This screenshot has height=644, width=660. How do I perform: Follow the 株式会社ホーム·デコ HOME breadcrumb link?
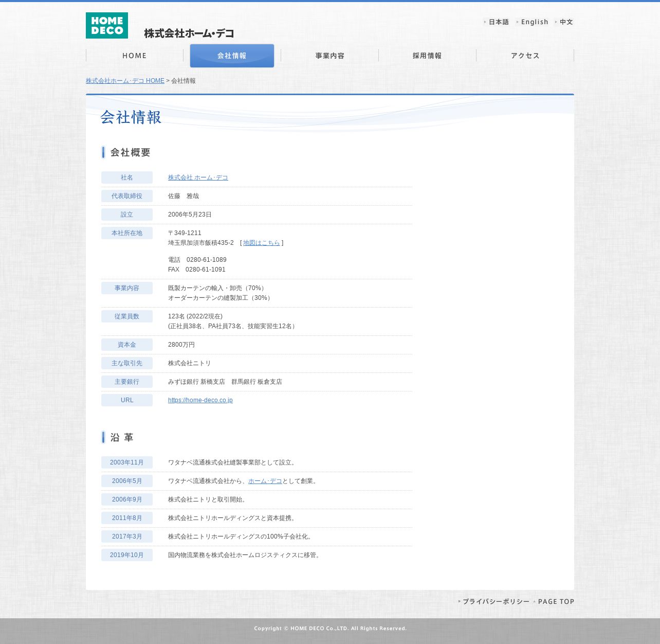125,81
